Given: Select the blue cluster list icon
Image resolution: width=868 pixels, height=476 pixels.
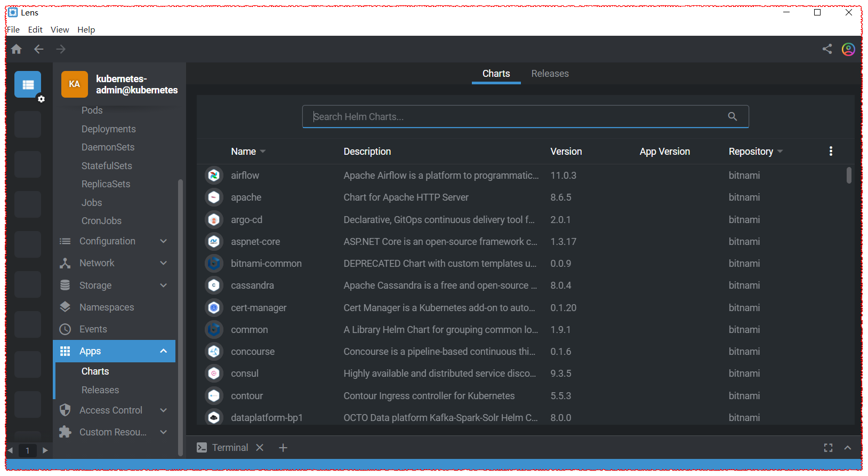Looking at the screenshot, I should pyautogui.click(x=28, y=84).
